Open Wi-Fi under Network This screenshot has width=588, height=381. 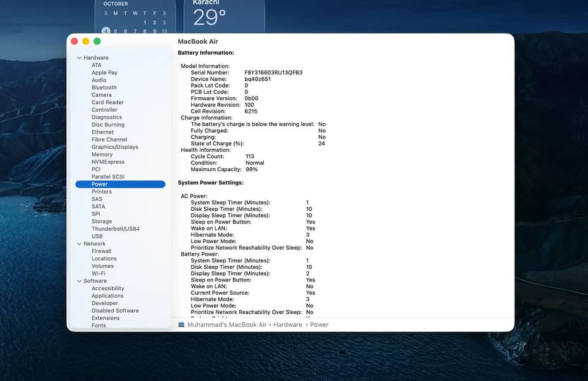(98, 273)
